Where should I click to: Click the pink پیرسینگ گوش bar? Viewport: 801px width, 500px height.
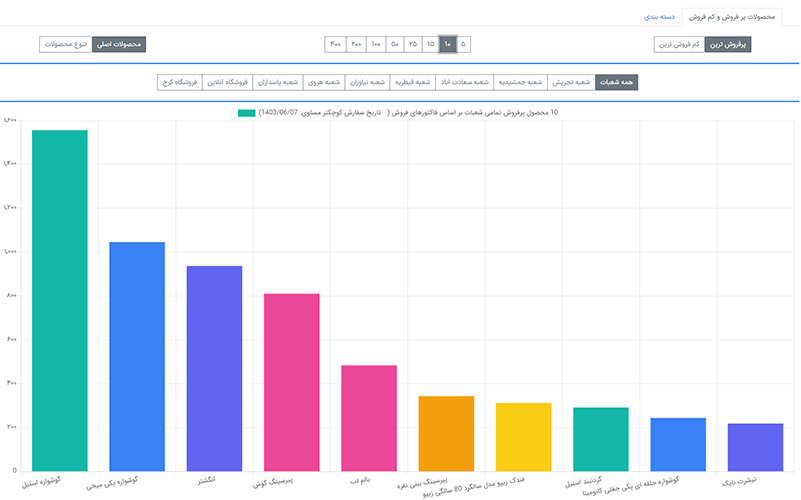click(291, 382)
